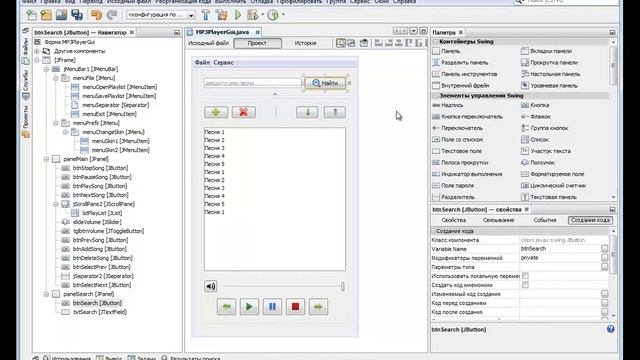The image size is (640, 360).
Task: Open the Events tab in properties panel
Action: [x=545, y=220]
